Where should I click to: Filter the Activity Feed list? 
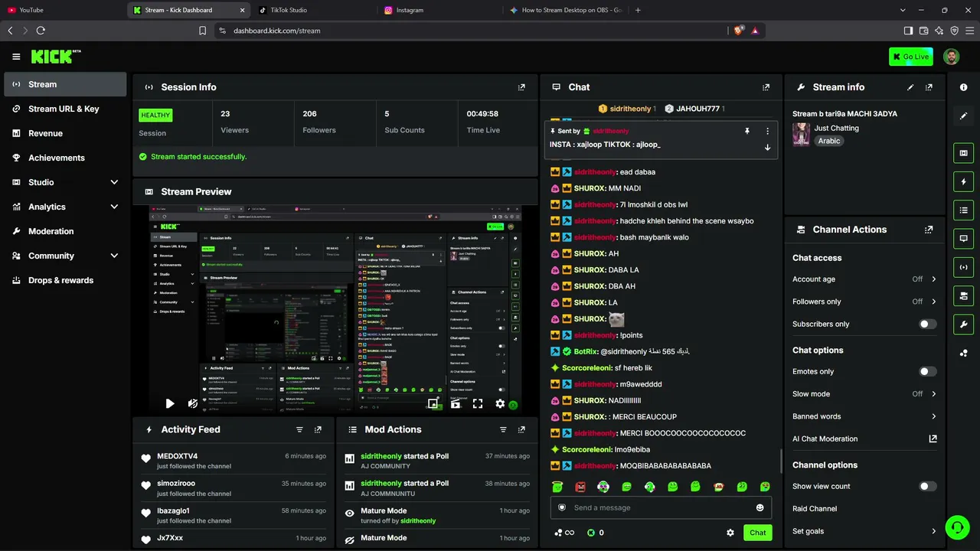coord(299,430)
